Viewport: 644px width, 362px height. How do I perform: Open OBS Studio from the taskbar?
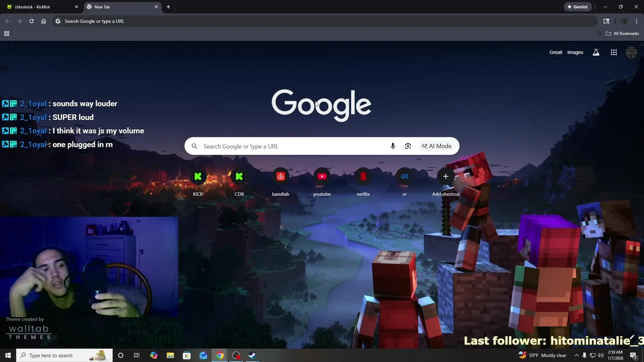point(236,355)
